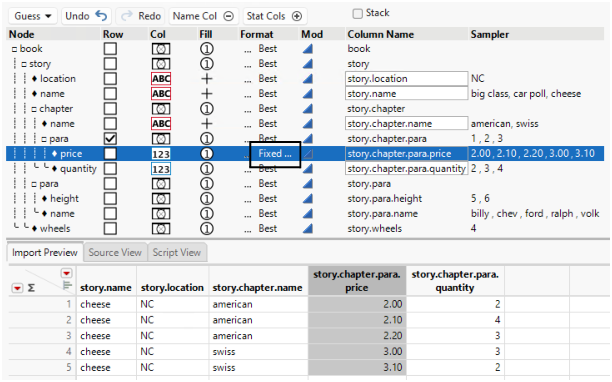612x382 pixels.
Task: Check the Row checkbox for location
Action: (x=110, y=79)
